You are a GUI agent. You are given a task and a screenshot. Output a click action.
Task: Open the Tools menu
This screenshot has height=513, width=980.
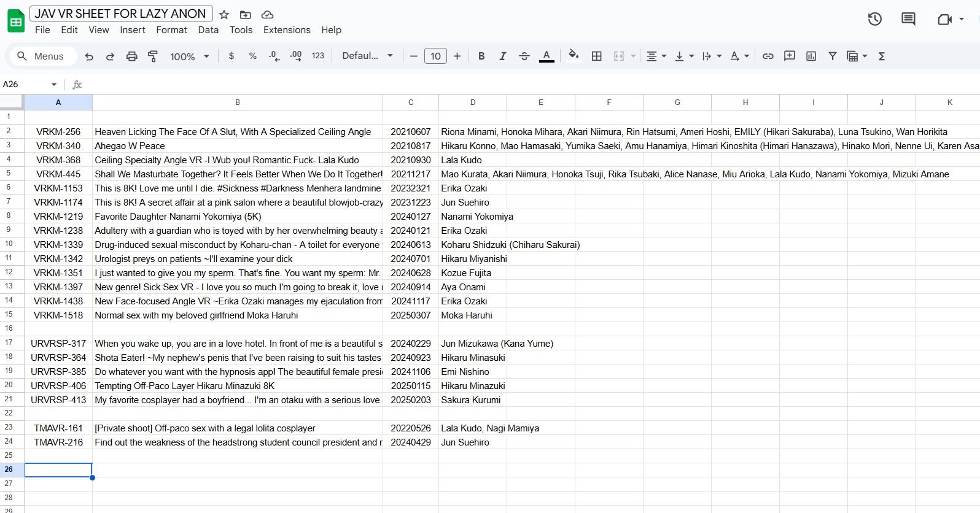tap(241, 30)
